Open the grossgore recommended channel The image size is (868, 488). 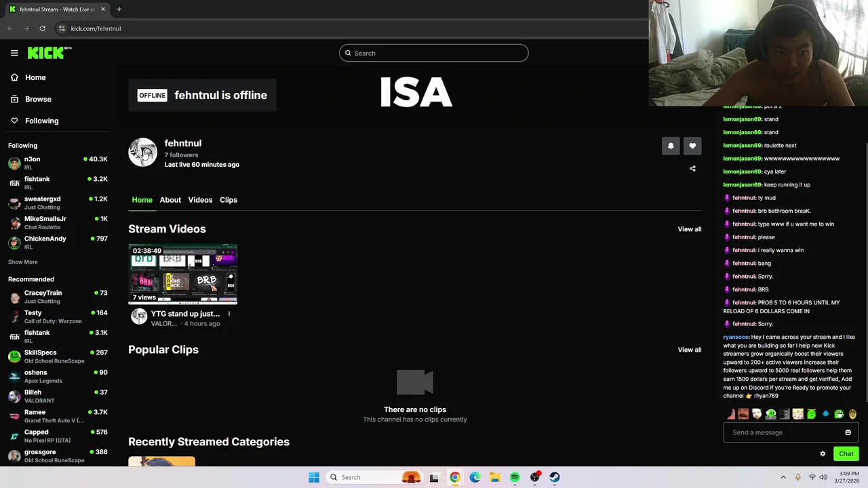(58, 455)
